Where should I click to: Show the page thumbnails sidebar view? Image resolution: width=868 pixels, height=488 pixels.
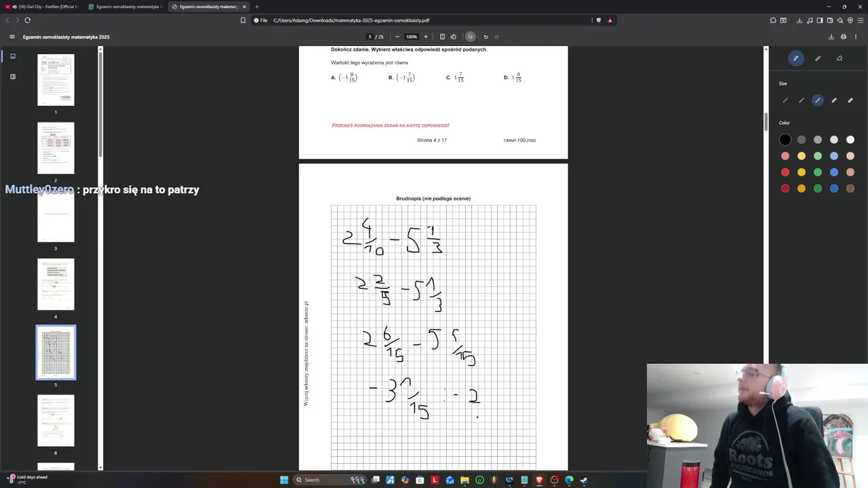click(x=12, y=56)
